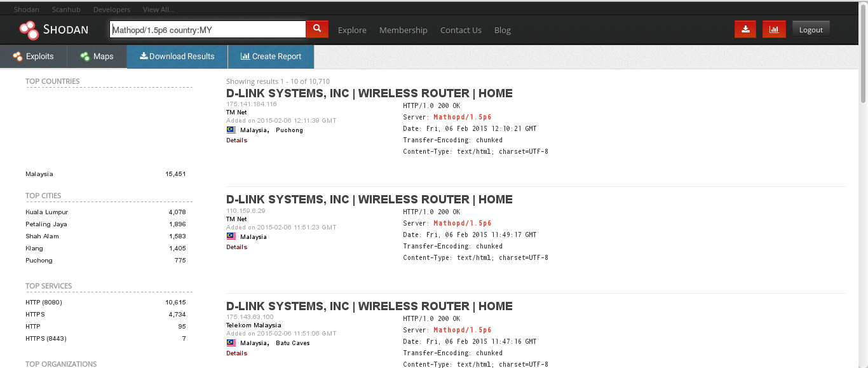
Task: Open the Exploits tab
Action: point(33,57)
